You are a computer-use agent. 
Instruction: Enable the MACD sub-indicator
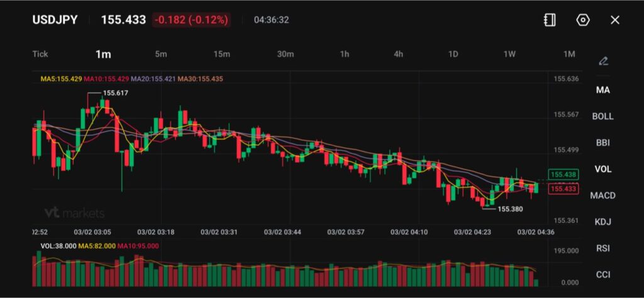click(602, 196)
